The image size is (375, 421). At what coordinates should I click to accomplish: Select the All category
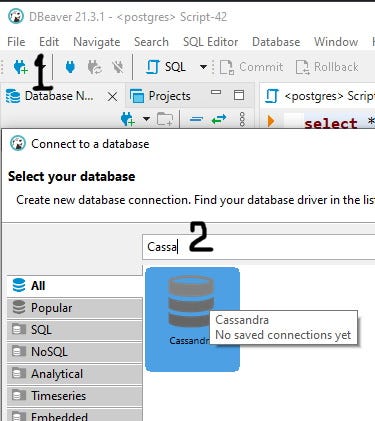[74, 286]
